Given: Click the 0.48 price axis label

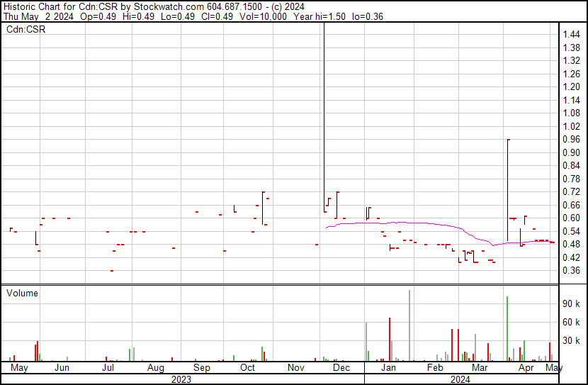Looking at the screenshot, I should (572, 245).
